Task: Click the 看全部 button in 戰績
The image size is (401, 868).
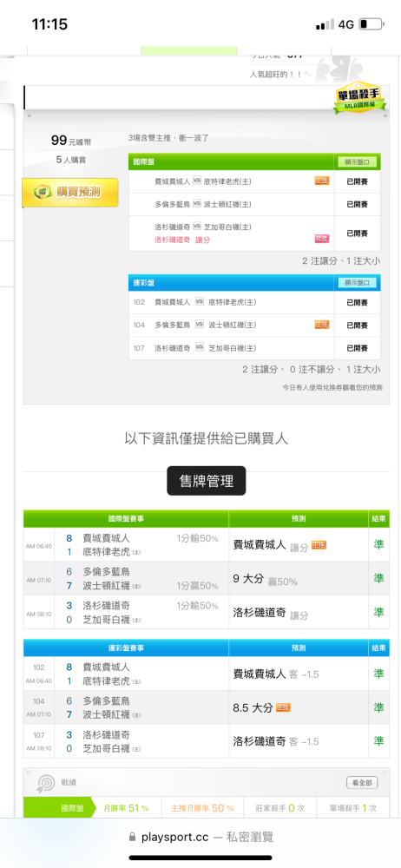Action: click(x=362, y=782)
